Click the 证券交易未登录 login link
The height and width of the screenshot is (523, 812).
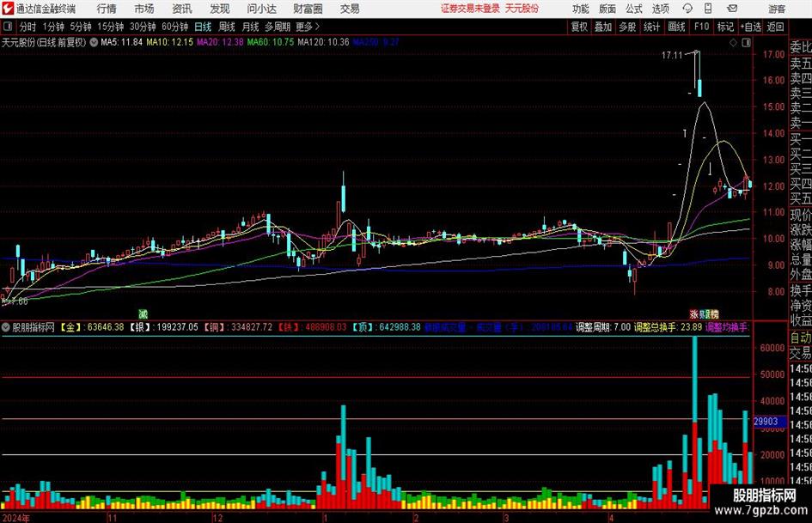470,9
